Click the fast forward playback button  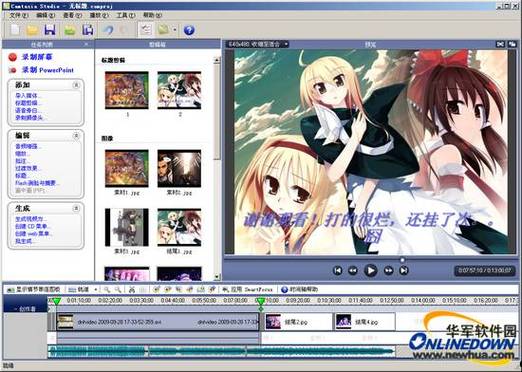pos(388,270)
